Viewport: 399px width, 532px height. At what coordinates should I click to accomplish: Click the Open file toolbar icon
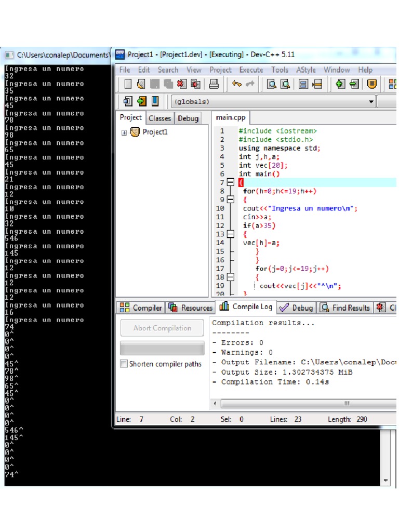[x=141, y=84]
